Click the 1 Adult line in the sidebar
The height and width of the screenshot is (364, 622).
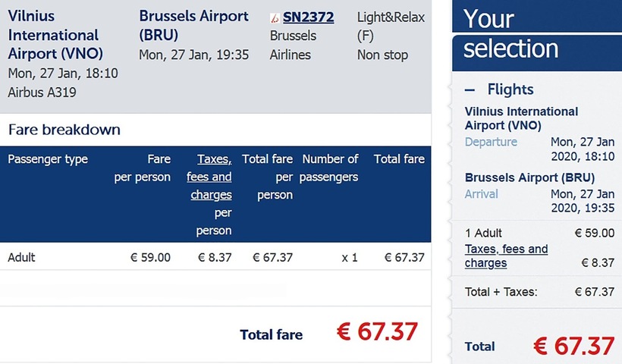(483, 233)
